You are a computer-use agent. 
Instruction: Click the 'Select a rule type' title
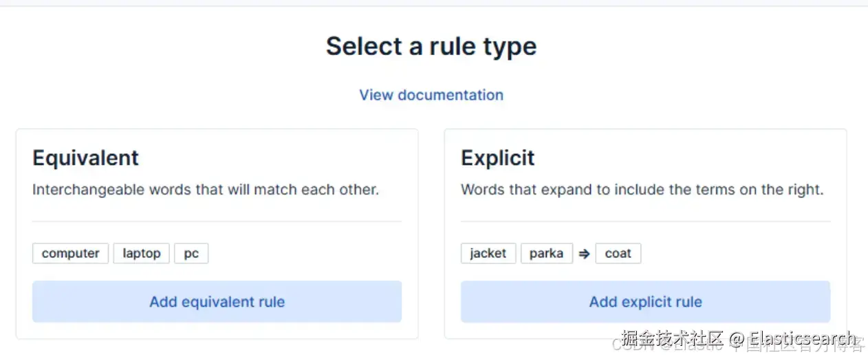(431, 47)
